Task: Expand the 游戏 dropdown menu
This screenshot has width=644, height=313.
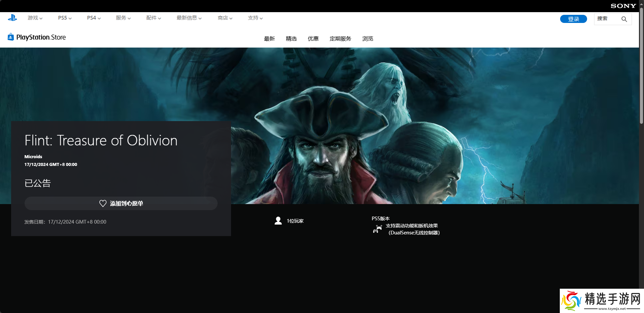Action: pyautogui.click(x=35, y=18)
